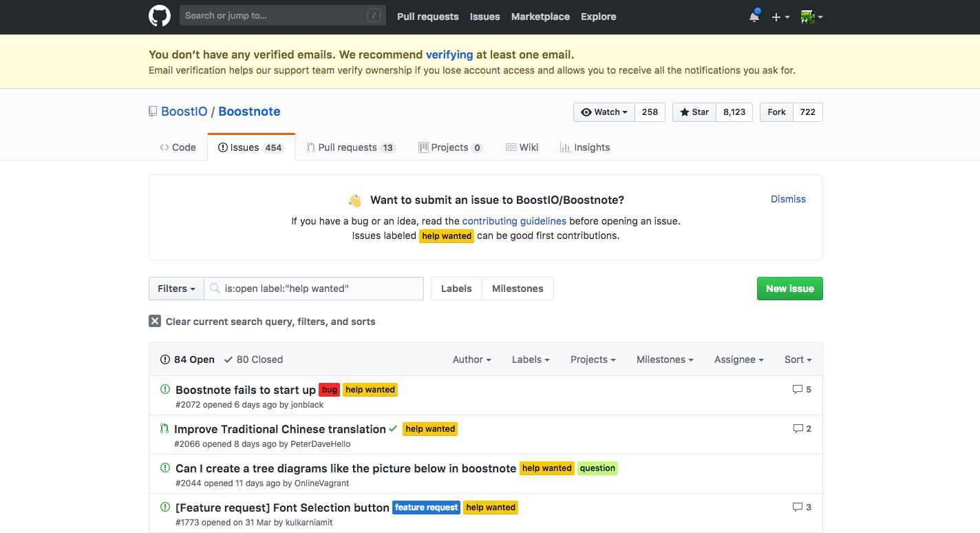
Task: Click the red bug label
Action: 330,390
